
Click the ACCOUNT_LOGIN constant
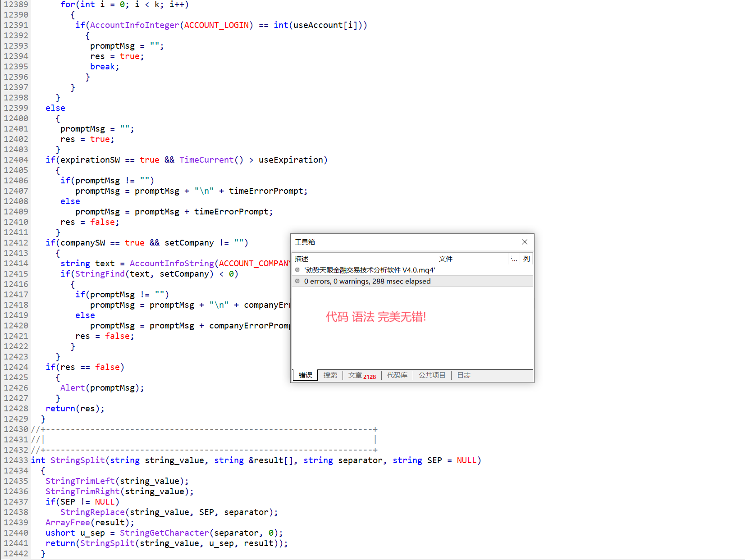point(216,25)
